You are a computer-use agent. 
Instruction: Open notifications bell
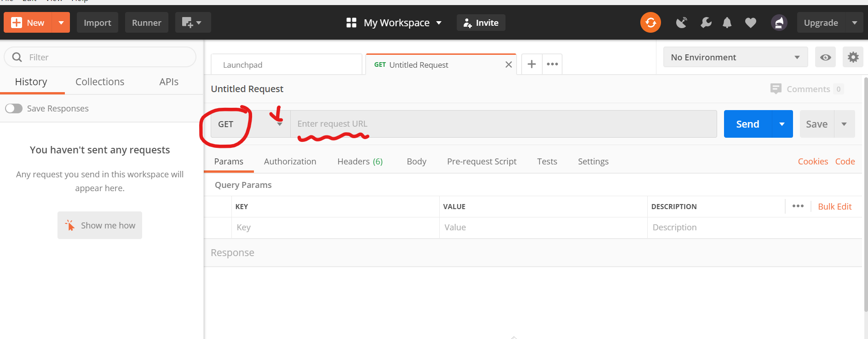click(x=727, y=23)
